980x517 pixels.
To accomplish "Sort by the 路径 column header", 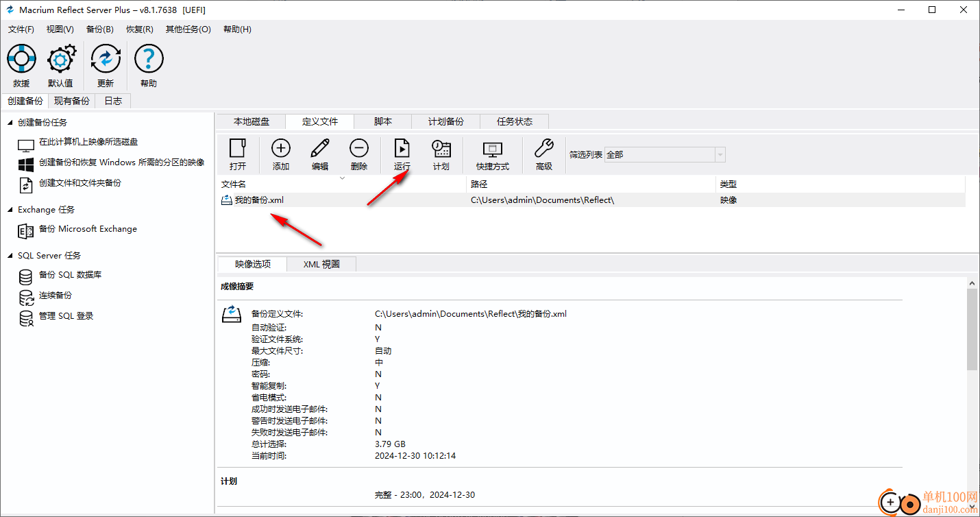I will click(x=591, y=184).
